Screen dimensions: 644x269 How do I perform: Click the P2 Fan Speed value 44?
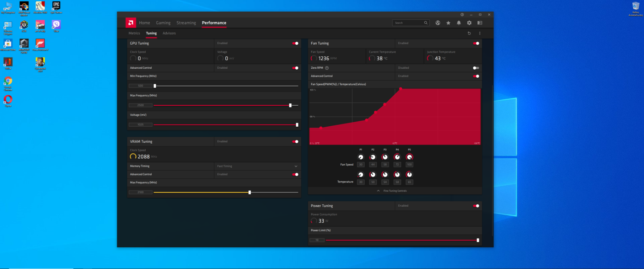point(373,164)
